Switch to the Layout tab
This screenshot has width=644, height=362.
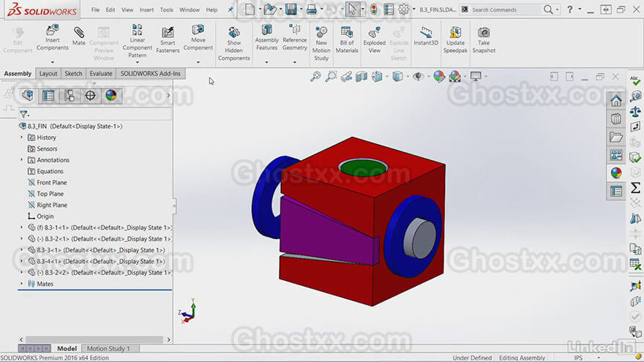tap(48, 73)
